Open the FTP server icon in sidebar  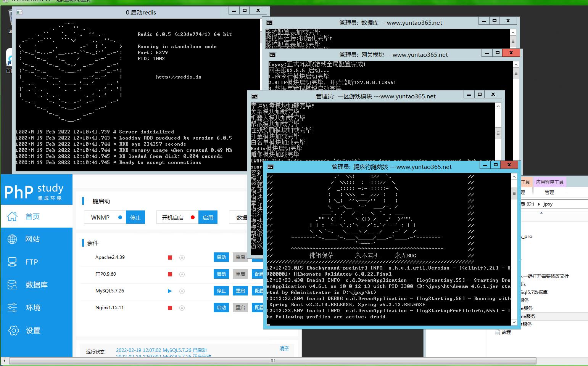pyautogui.click(x=12, y=262)
